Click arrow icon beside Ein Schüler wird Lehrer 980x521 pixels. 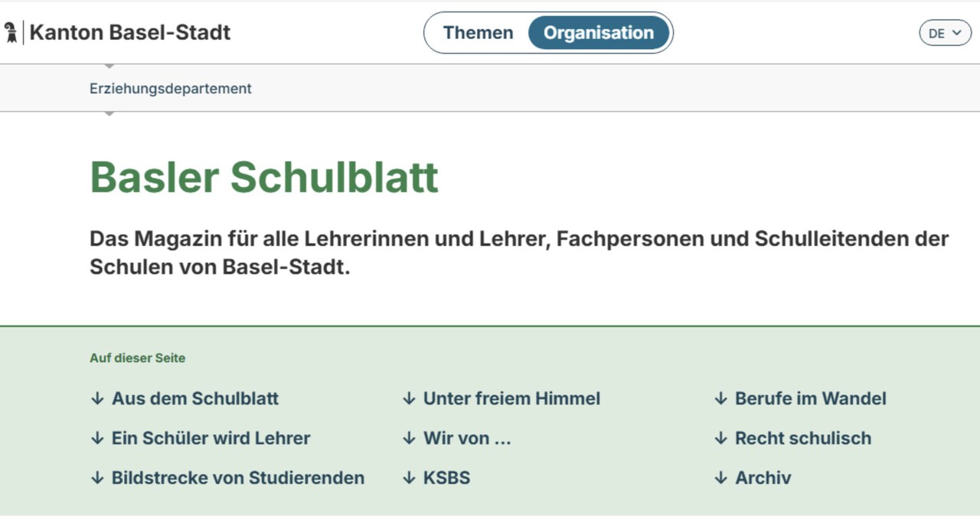pos(97,438)
